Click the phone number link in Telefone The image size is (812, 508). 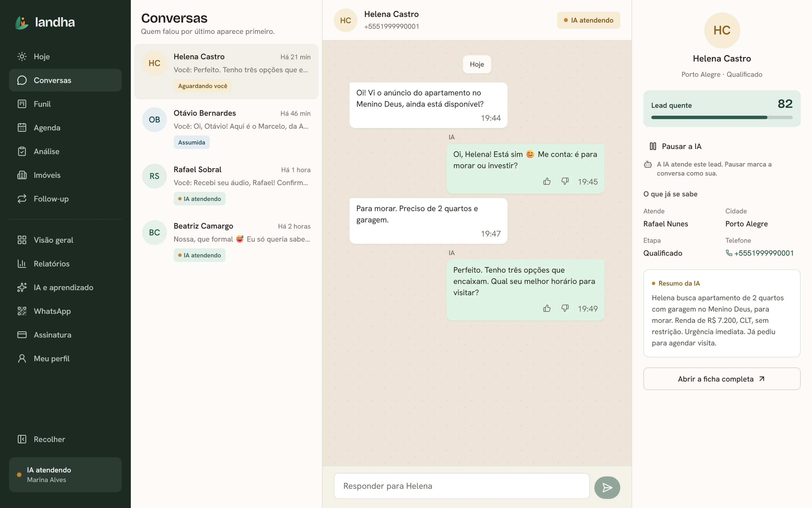(x=759, y=253)
